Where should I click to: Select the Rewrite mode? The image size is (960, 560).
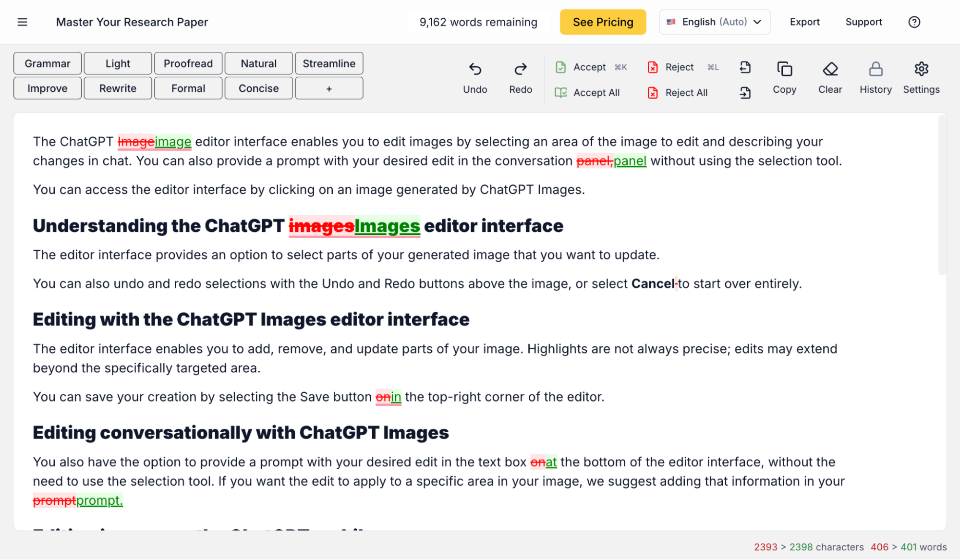click(118, 88)
